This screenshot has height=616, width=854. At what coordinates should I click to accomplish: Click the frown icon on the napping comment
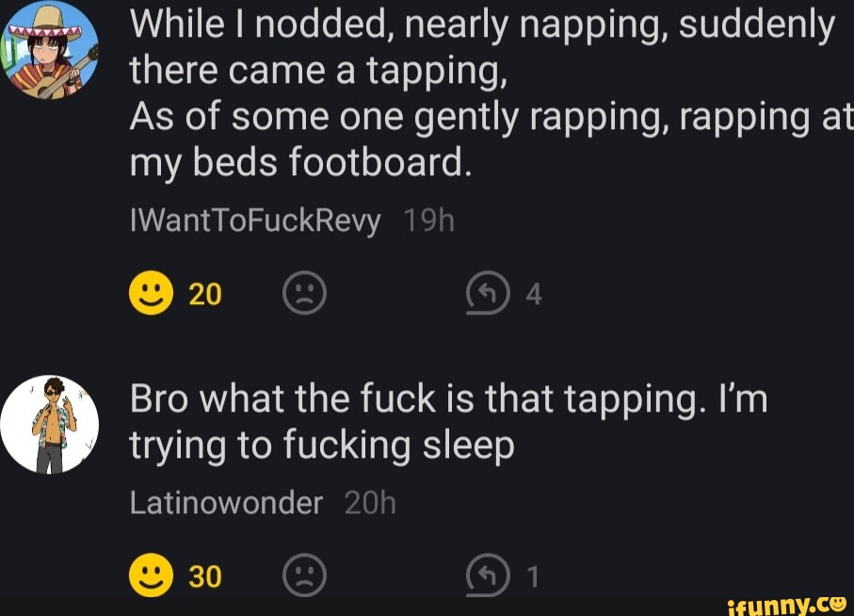(304, 295)
